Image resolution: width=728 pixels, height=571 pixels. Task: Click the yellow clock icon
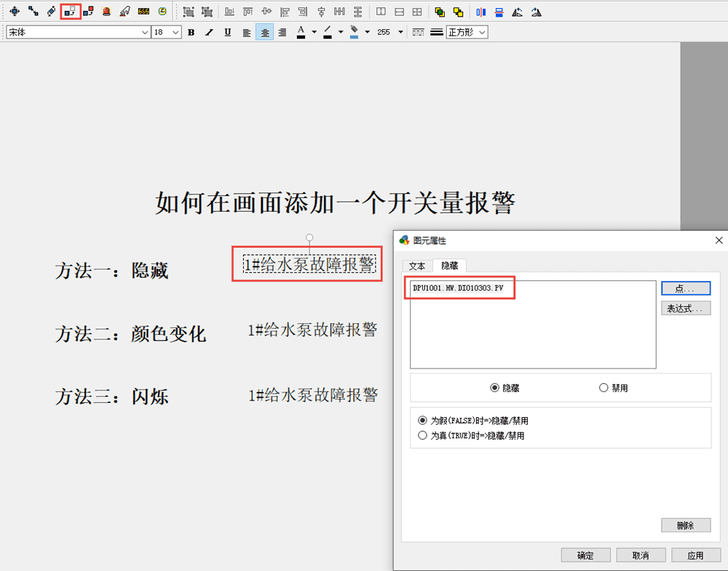162,12
